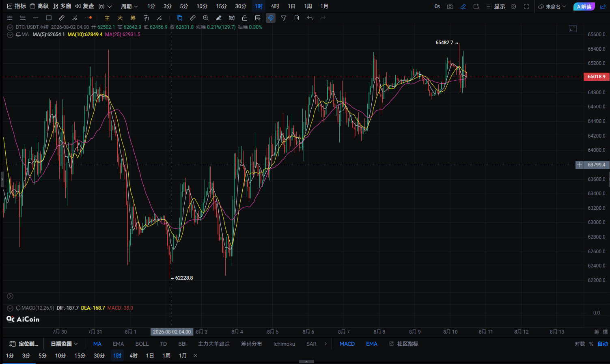
Task: Open the 多窗 multi-window layout
Action: pos(62,6)
